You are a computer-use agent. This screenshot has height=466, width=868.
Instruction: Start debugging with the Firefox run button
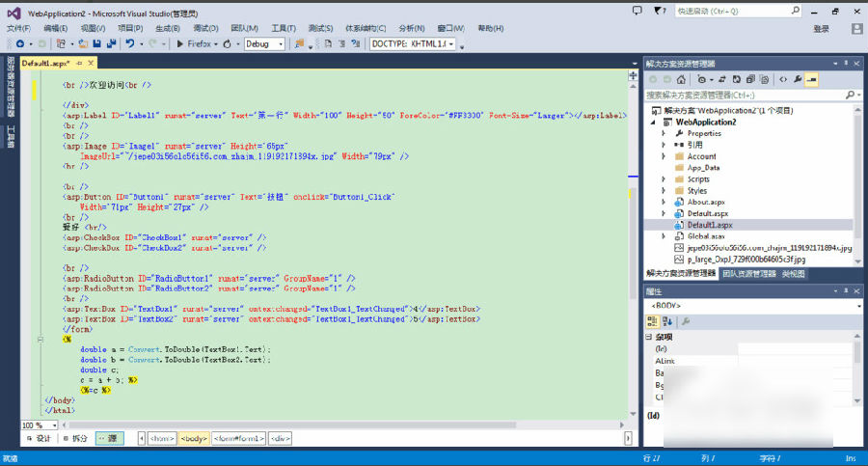coord(194,44)
